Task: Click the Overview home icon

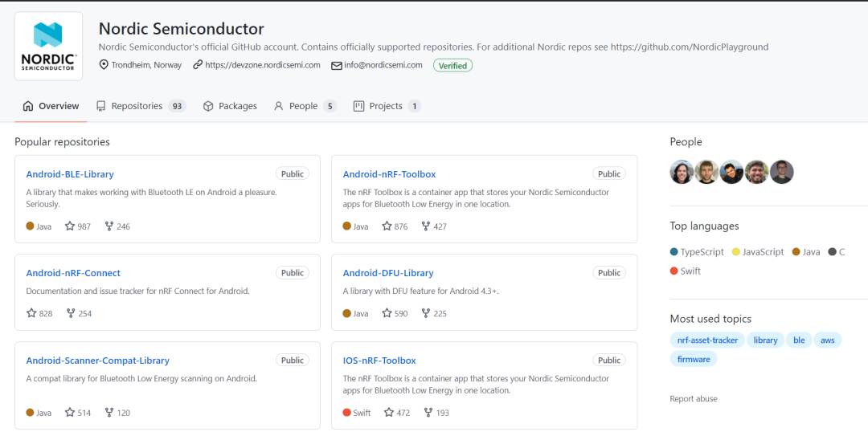Action: [x=28, y=106]
